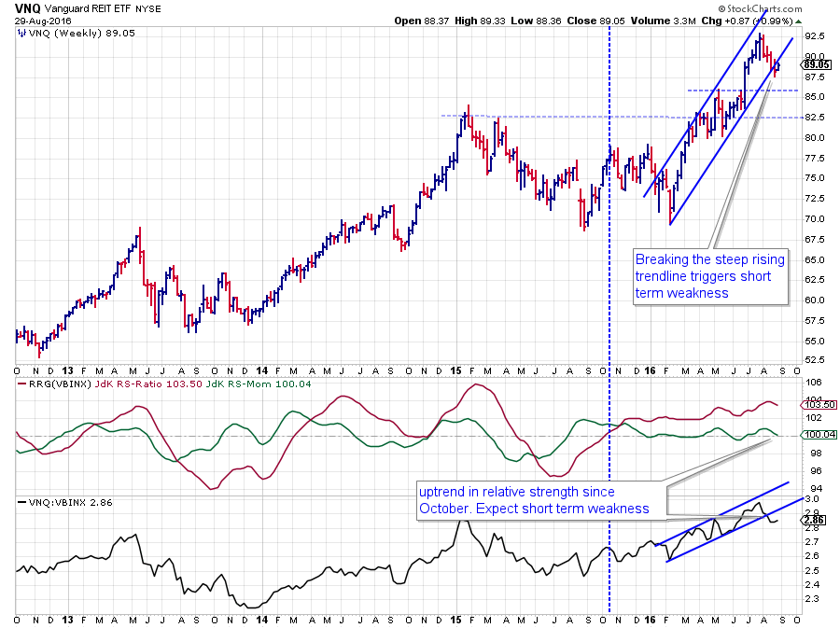The image size is (840, 628).
Task: Click year 14 on the price panel time axis
Action: pyautogui.click(x=262, y=371)
